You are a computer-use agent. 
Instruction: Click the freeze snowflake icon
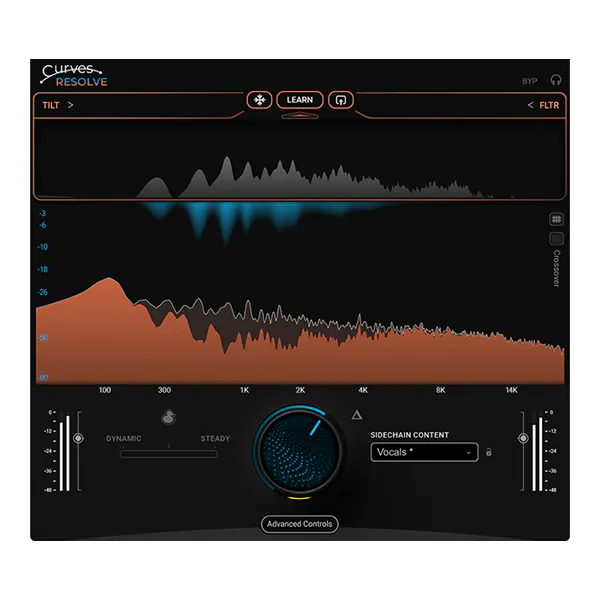click(x=259, y=100)
